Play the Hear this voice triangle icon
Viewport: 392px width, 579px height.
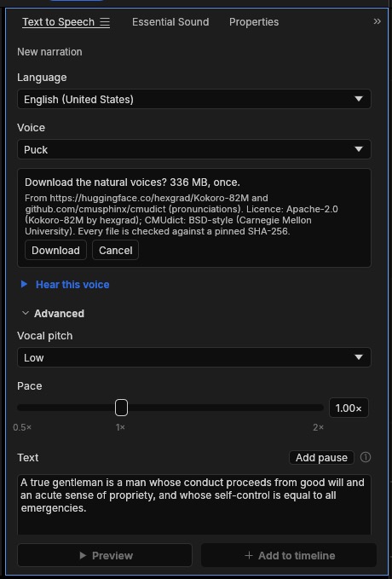pyautogui.click(x=24, y=284)
